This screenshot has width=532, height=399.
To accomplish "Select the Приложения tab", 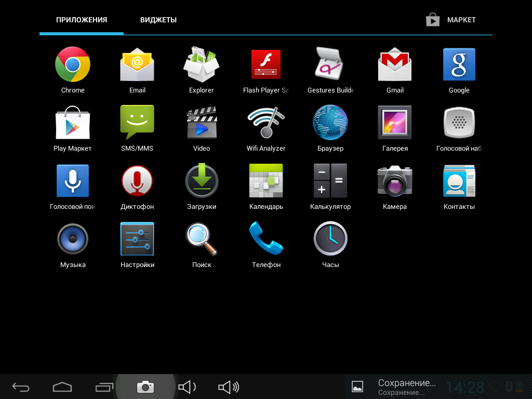I will pyautogui.click(x=82, y=20).
